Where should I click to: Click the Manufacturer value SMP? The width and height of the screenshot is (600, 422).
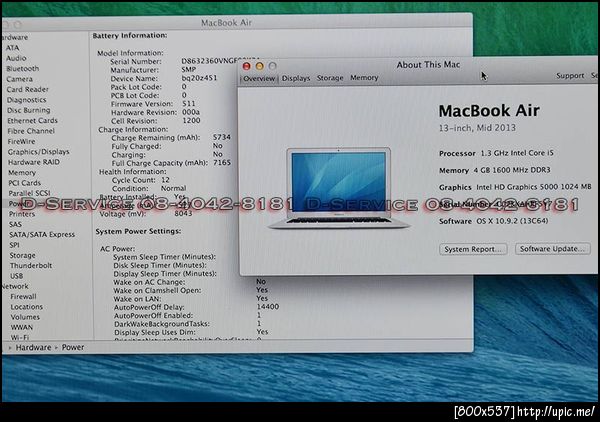point(188,70)
